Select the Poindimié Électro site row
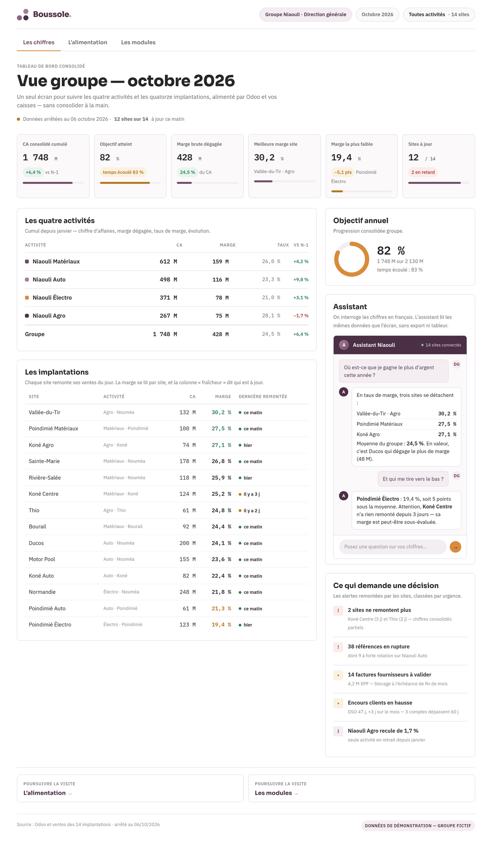Image resolution: width=492 pixels, height=868 pixels. coord(167,625)
